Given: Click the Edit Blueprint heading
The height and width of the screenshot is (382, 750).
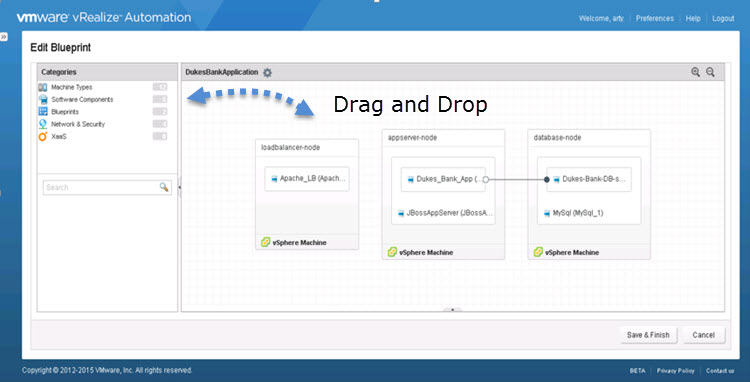Looking at the screenshot, I should (x=61, y=47).
